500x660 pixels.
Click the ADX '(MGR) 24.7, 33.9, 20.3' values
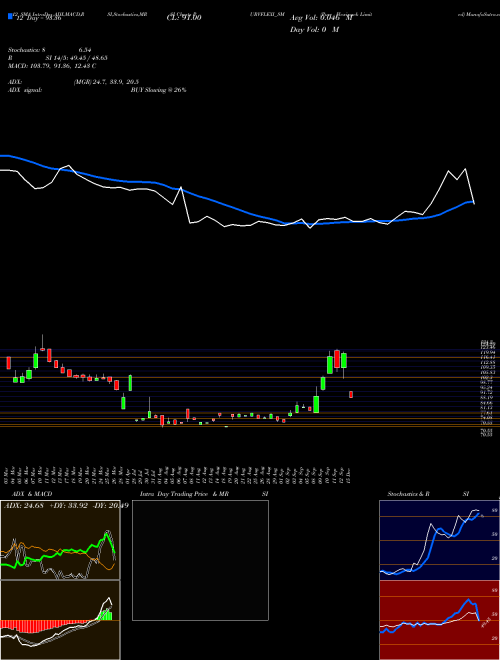point(106,82)
